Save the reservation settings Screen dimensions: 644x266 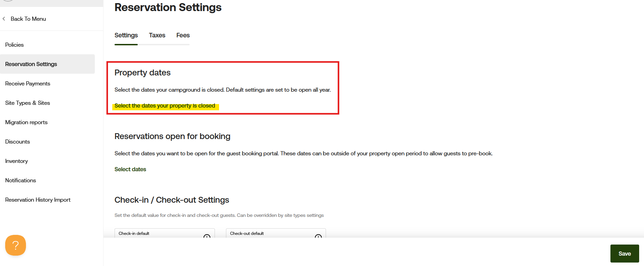(x=625, y=254)
